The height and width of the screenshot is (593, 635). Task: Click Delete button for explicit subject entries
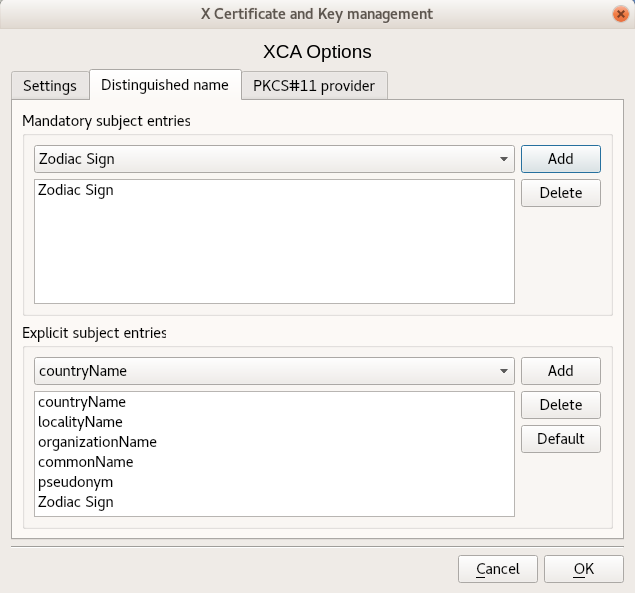pos(560,405)
